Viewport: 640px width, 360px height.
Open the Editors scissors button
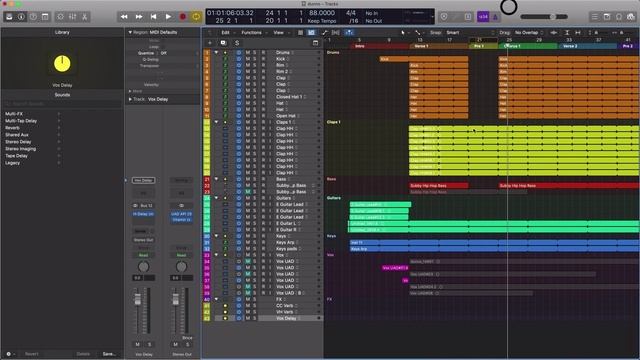tap(84, 17)
